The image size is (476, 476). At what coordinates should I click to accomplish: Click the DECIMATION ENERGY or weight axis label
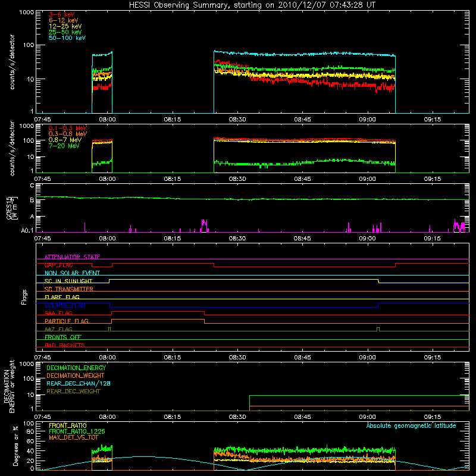pos(9,386)
